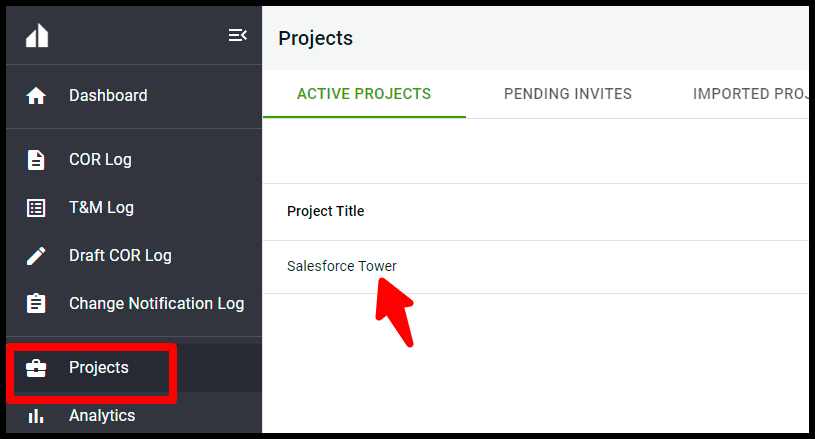Image resolution: width=815 pixels, height=439 pixels.
Task: Click the COR Log document icon
Action: pyautogui.click(x=36, y=159)
